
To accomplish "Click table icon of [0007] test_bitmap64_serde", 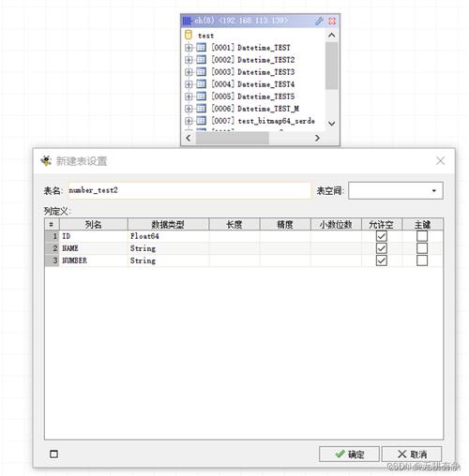I will (x=202, y=121).
